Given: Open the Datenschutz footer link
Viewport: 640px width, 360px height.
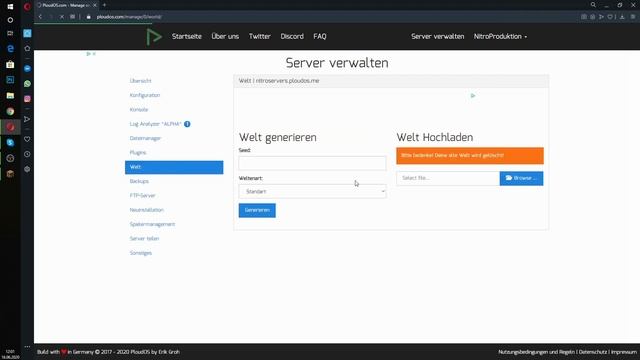Looking at the screenshot, I should tap(593, 352).
